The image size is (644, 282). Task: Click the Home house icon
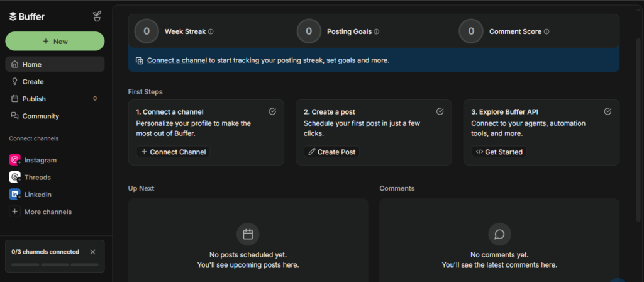click(x=15, y=64)
